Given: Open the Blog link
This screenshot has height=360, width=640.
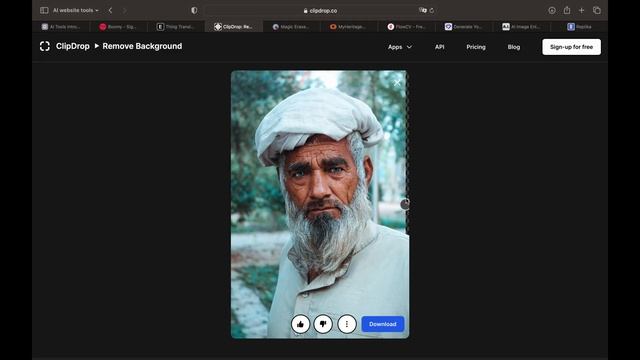Looking at the screenshot, I should (513, 47).
